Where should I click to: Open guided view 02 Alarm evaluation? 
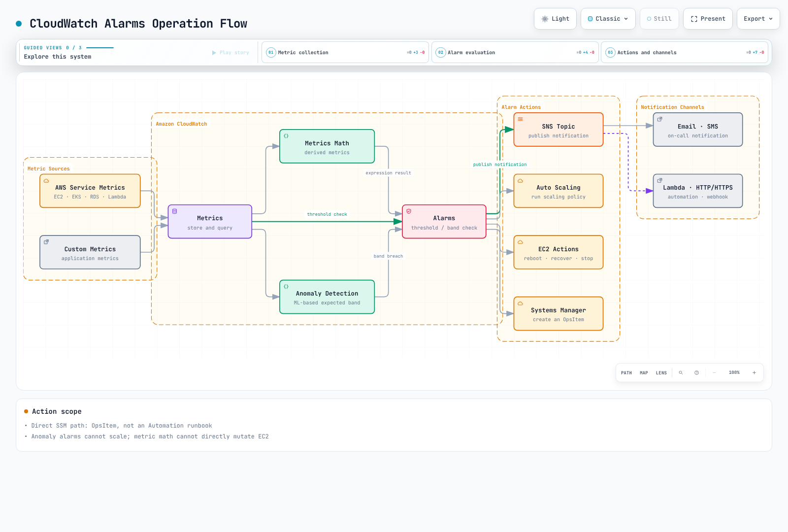pyautogui.click(x=515, y=52)
